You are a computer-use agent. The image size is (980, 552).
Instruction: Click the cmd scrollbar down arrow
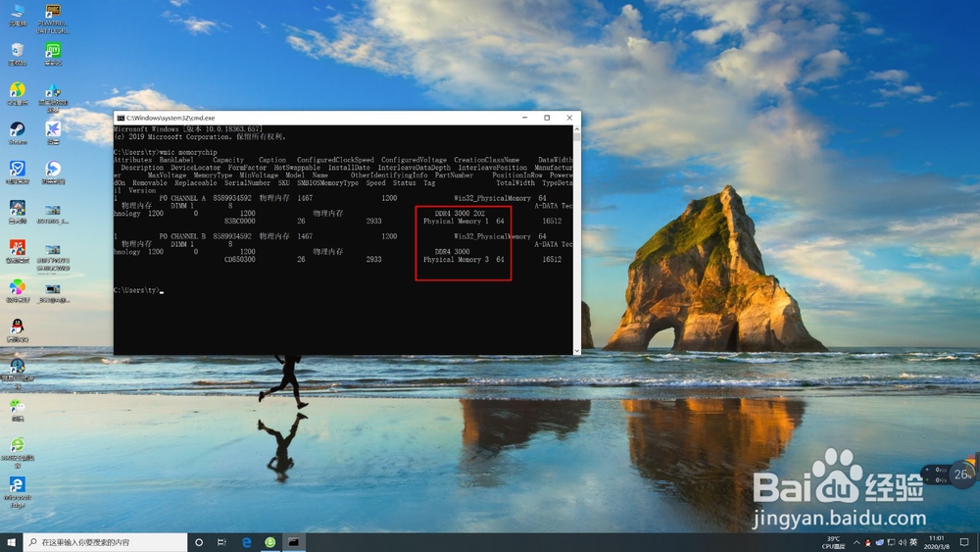pos(577,351)
